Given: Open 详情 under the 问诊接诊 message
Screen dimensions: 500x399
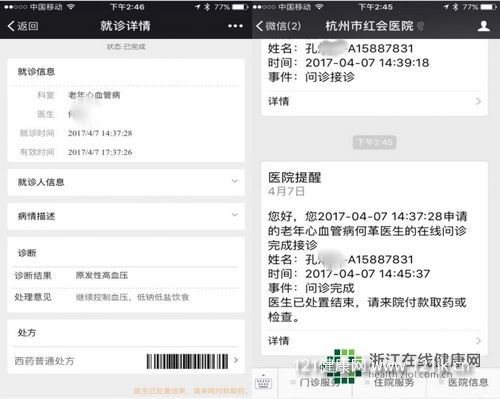Looking at the screenshot, I should coord(374,101).
